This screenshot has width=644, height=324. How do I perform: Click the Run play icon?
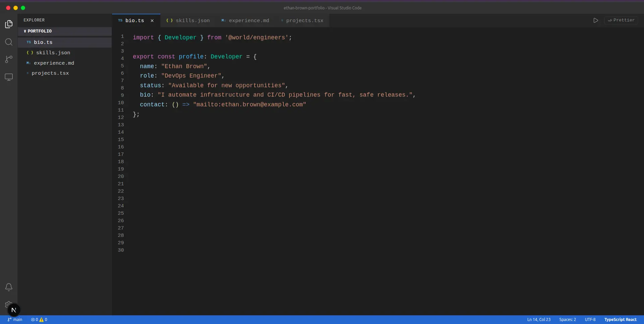pyautogui.click(x=595, y=20)
